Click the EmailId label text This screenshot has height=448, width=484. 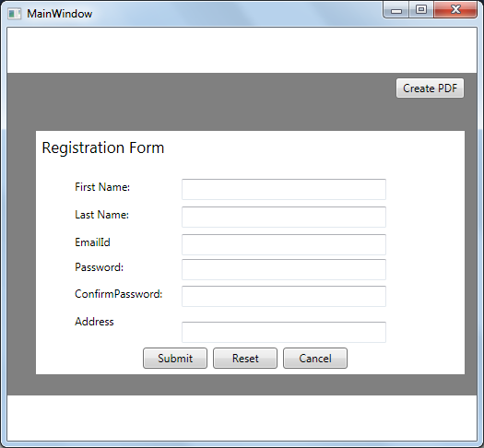(x=92, y=242)
